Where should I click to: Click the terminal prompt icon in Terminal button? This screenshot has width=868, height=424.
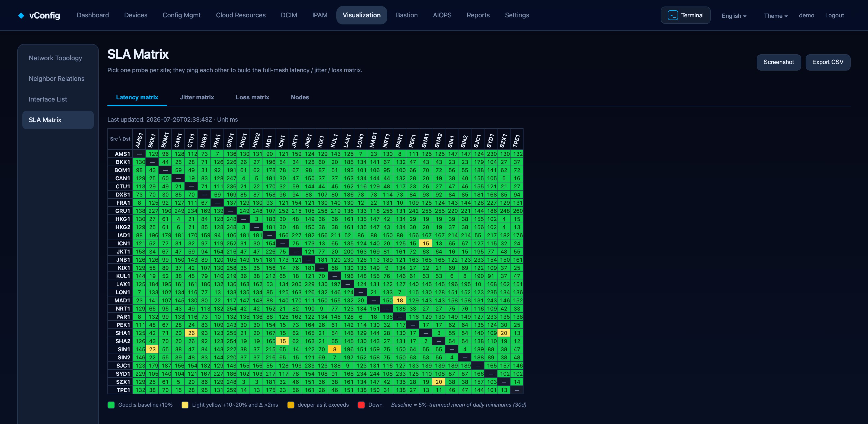point(673,15)
